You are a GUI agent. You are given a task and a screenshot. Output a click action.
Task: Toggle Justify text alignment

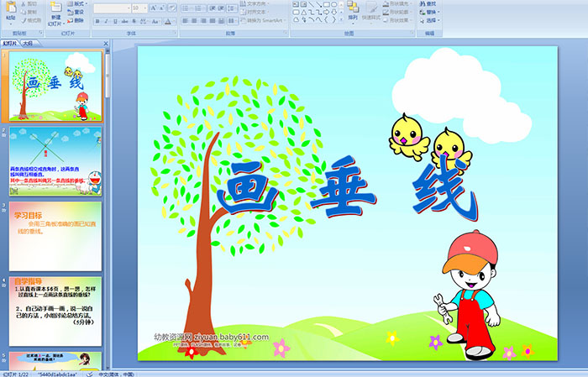pyautogui.click(x=213, y=21)
